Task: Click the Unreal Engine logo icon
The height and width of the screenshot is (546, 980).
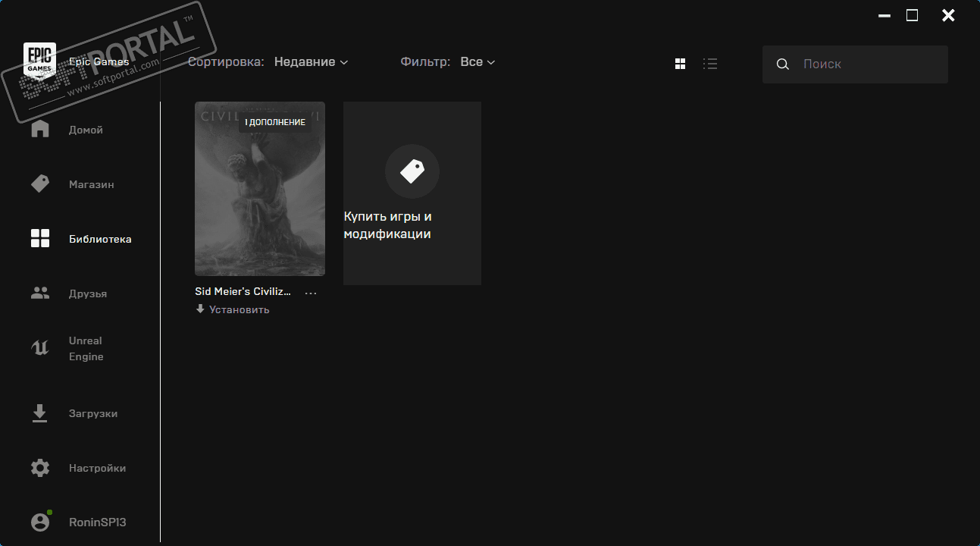Action: tap(40, 348)
